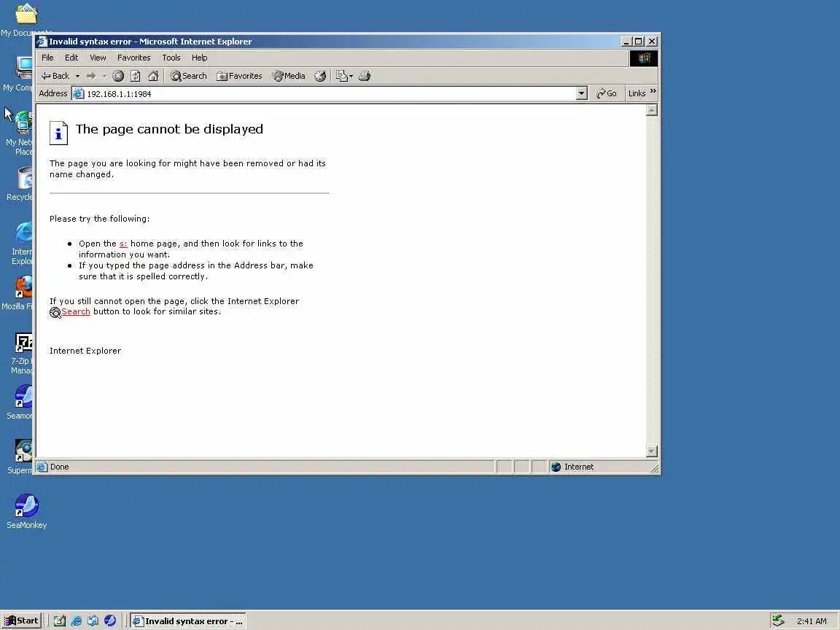This screenshot has height=630, width=840.
Task: Refresh the page using the Refresh icon
Action: pyautogui.click(x=136, y=76)
